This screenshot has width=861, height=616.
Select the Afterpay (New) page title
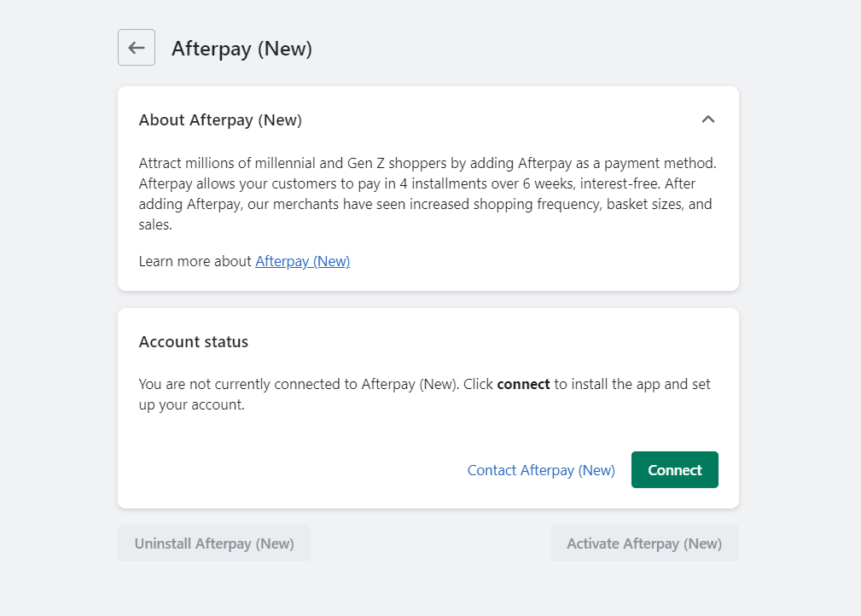click(241, 49)
